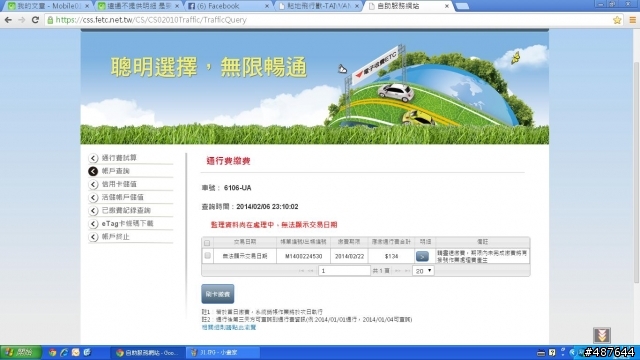Select all rows via header checkbox

point(207,243)
